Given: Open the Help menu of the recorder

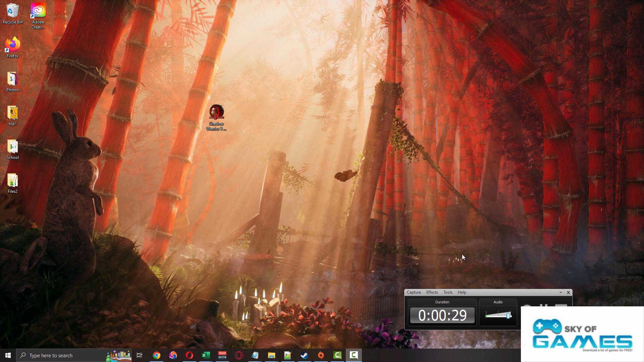Looking at the screenshot, I should tap(462, 292).
